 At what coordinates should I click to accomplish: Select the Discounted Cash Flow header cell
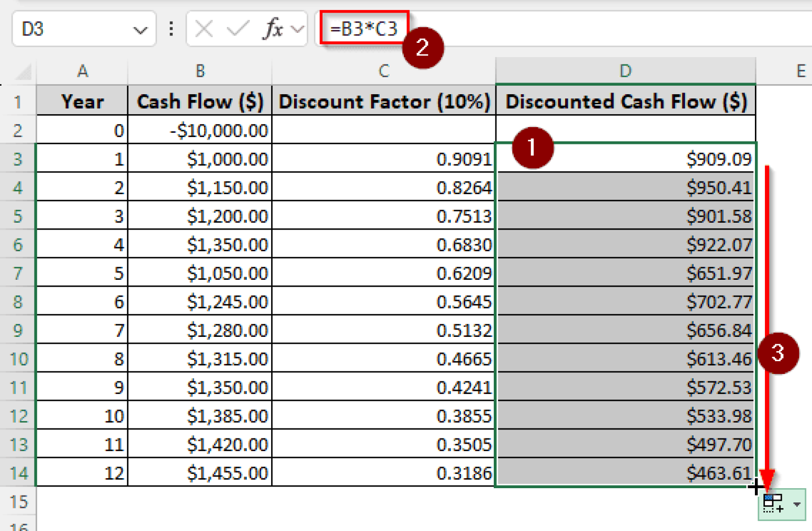pyautogui.click(x=625, y=101)
